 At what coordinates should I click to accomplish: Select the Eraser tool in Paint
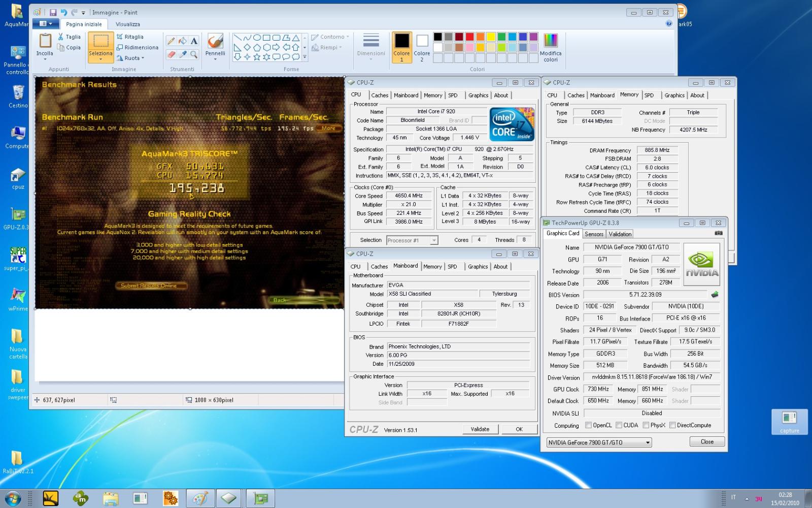point(171,54)
